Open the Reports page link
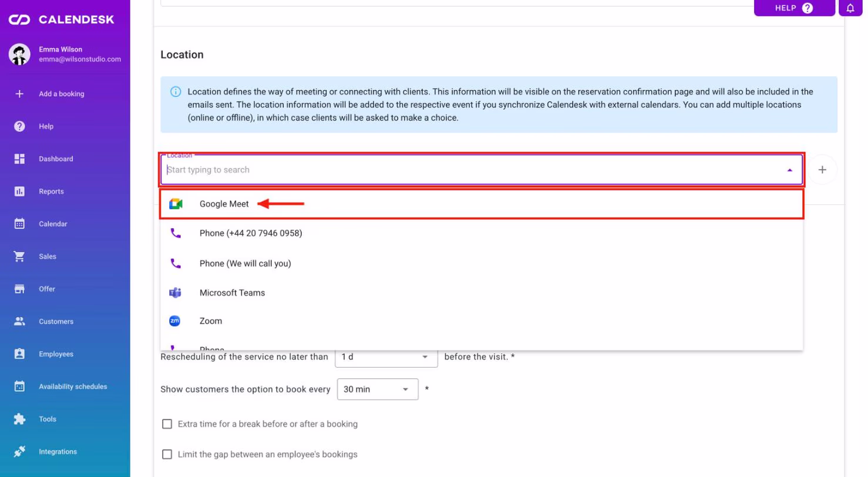The width and height of the screenshot is (868, 477). pos(51,192)
